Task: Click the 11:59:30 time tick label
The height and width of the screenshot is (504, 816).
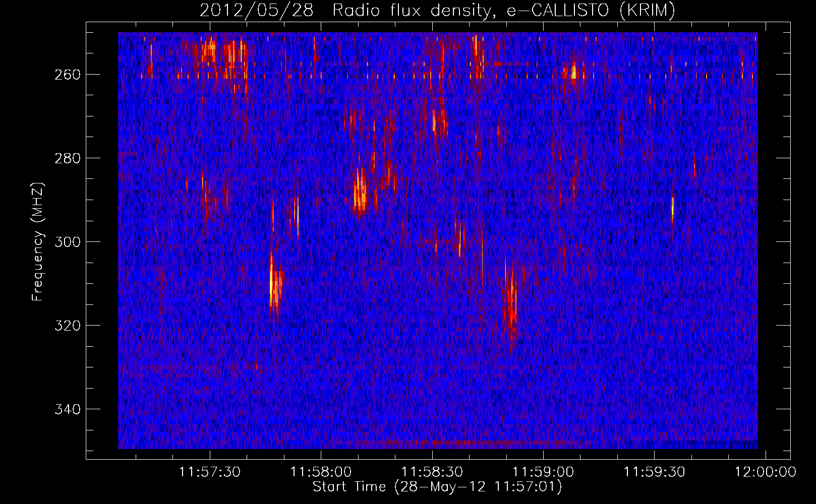Action: coord(655,472)
